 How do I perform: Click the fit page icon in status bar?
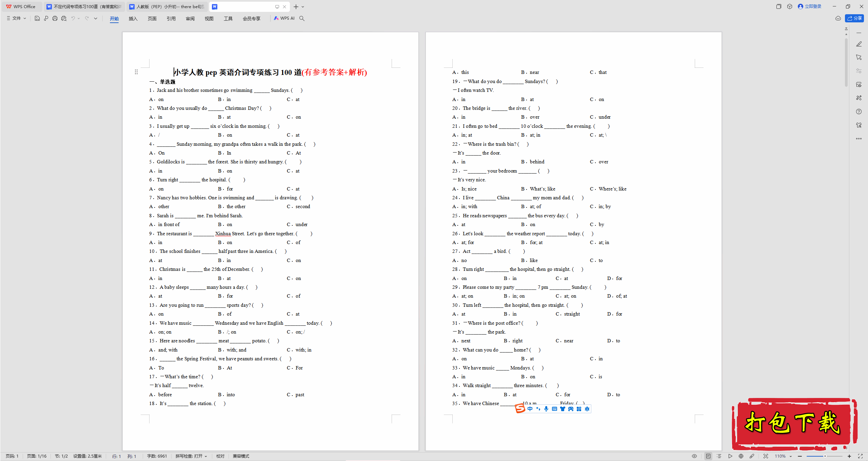pyautogui.click(x=766, y=456)
